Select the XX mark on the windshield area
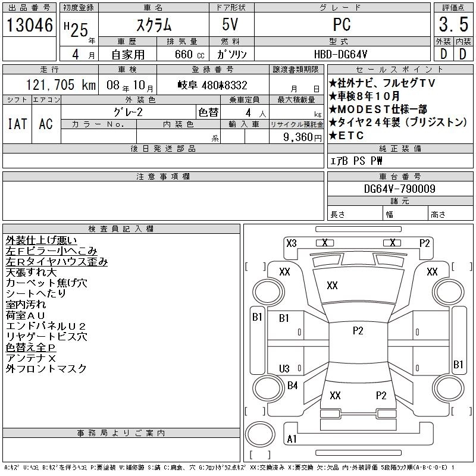This screenshot has height=476, width=476. (x=332, y=286)
